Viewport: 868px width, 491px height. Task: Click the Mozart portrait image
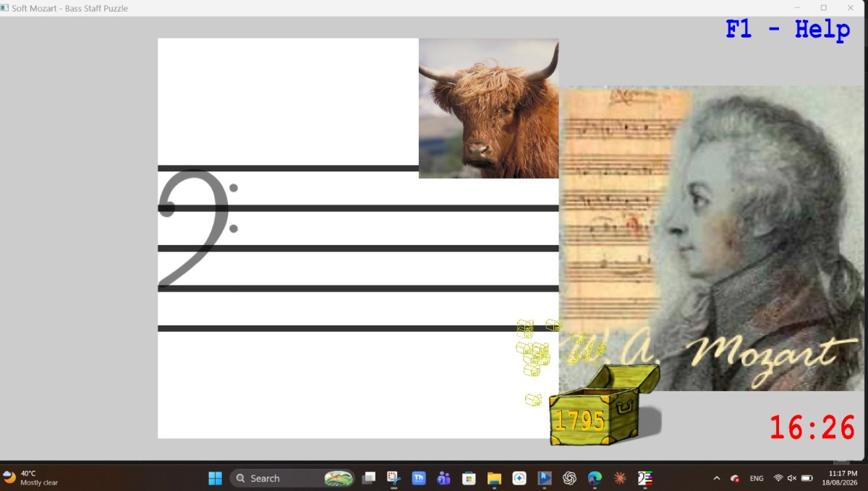click(x=712, y=239)
